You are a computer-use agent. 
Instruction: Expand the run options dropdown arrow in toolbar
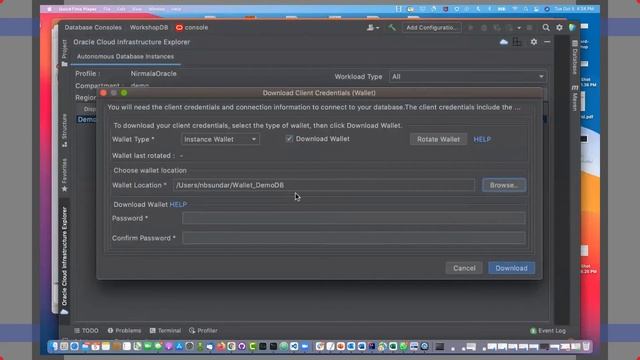tap(519, 28)
